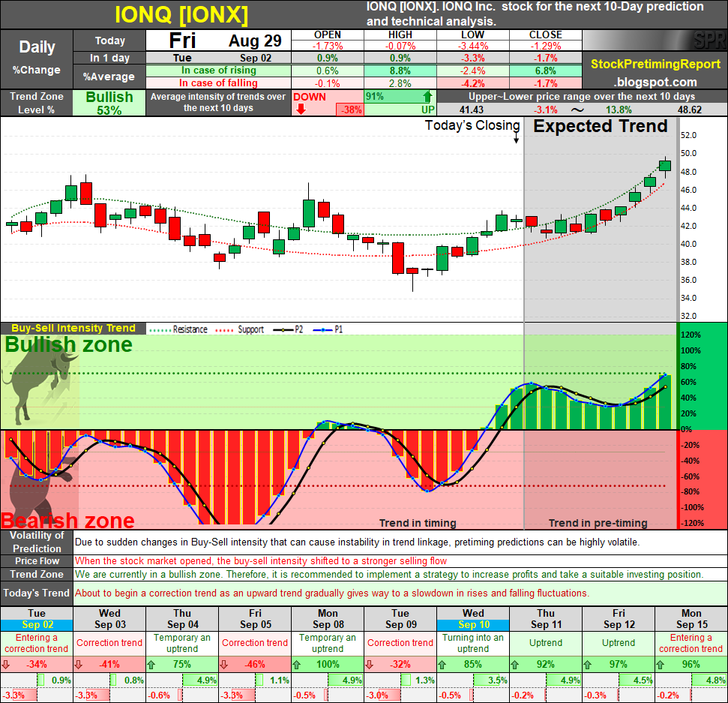Click the In case of rising row label

pyautogui.click(x=219, y=71)
